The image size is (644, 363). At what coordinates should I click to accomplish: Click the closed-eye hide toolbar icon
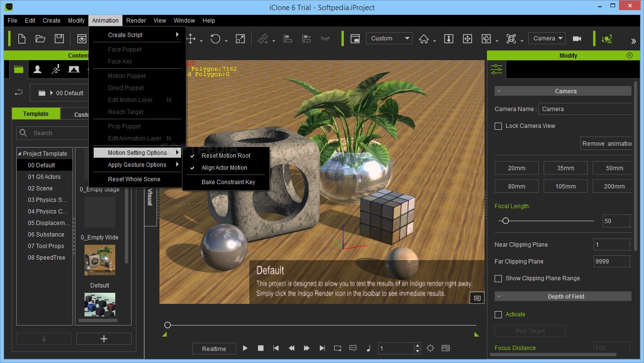(325, 38)
